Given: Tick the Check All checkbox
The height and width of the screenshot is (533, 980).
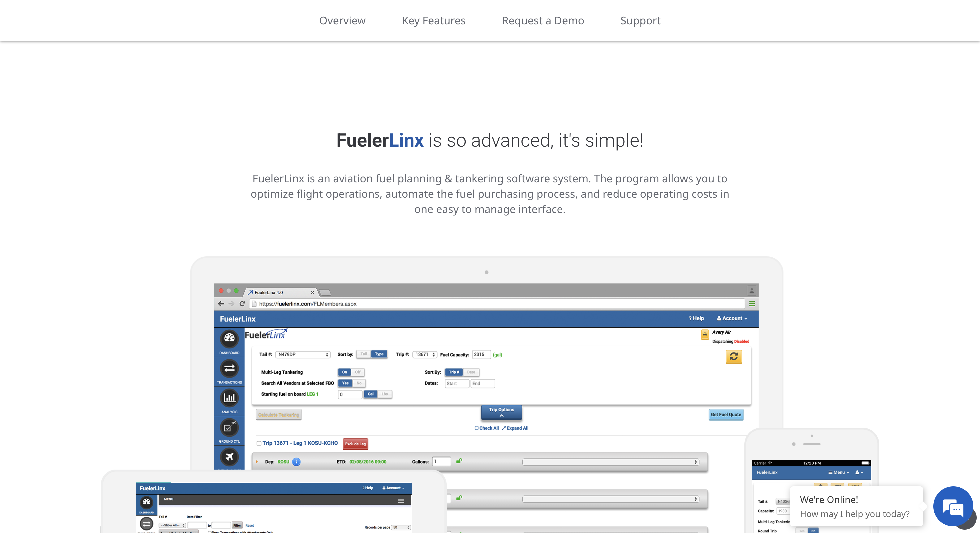Looking at the screenshot, I should [476, 428].
